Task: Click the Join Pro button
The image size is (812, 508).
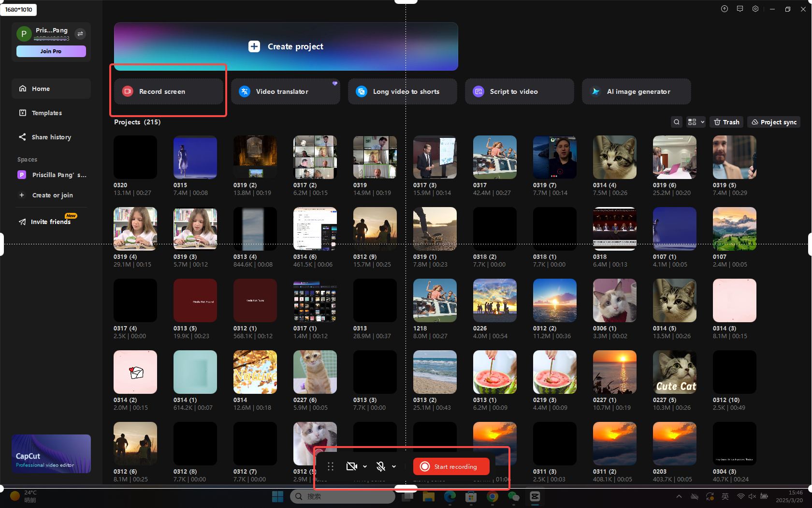Action: 51,51
